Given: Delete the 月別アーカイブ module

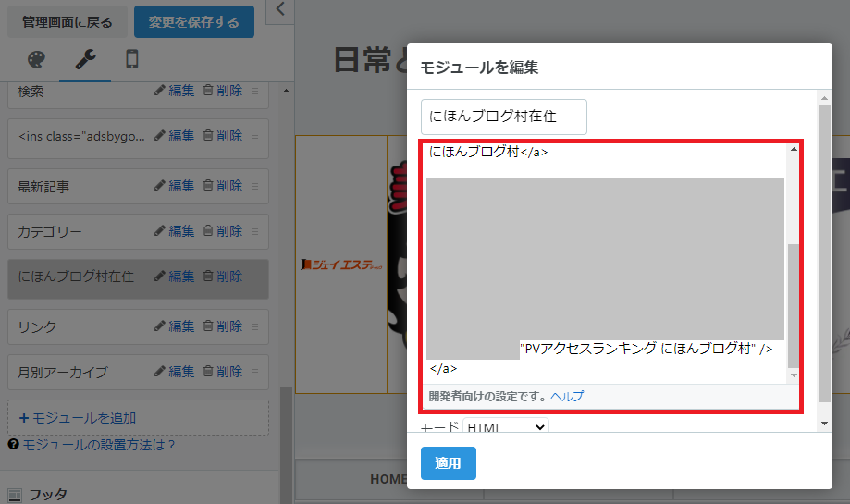Looking at the screenshot, I should click(x=223, y=372).
